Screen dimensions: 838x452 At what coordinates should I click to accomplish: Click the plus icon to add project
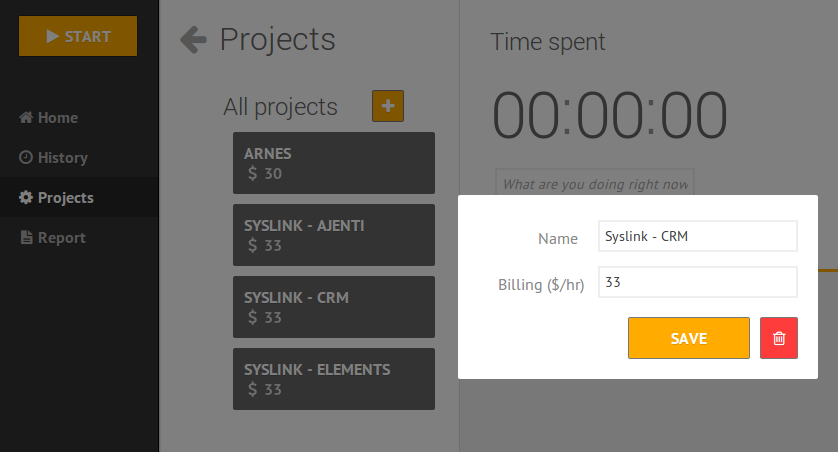(388, 106)
